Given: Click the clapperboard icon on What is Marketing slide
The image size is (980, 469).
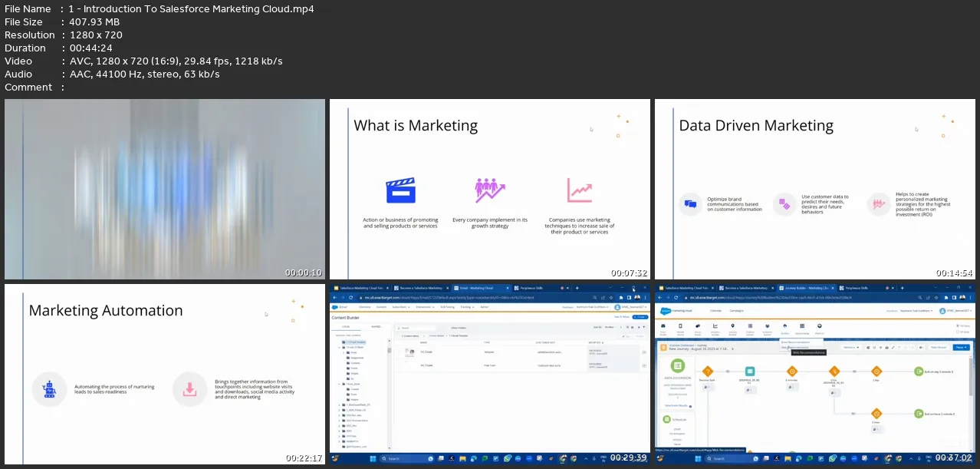Looking at the screenshot, I should (x=400, y=190).
